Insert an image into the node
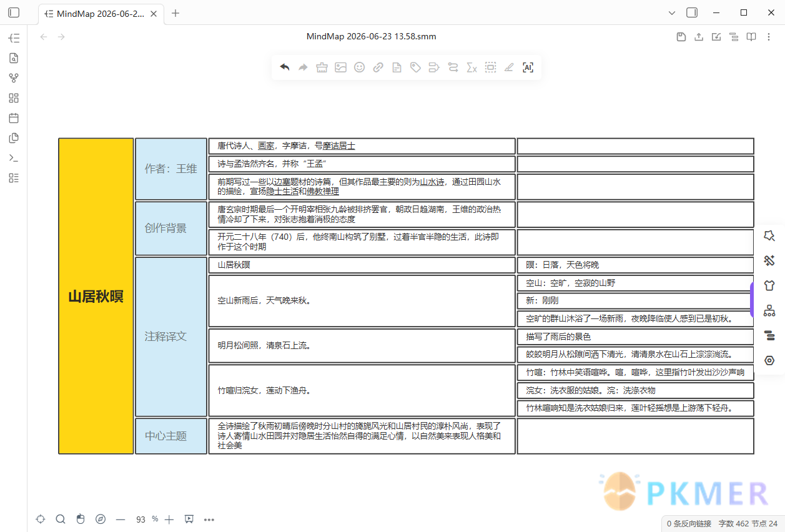The image size is (785, 532). (x=340, y=67)
